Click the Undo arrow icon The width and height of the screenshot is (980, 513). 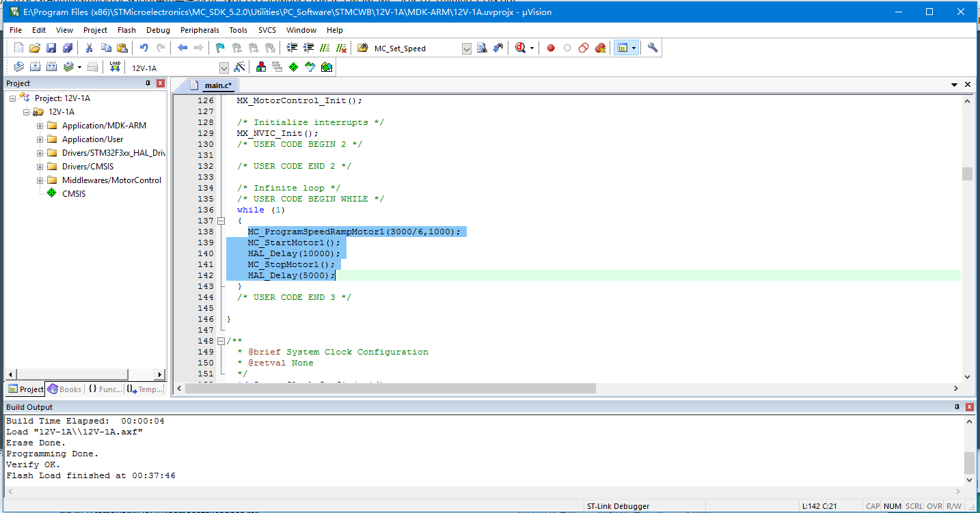click(144, 48)
